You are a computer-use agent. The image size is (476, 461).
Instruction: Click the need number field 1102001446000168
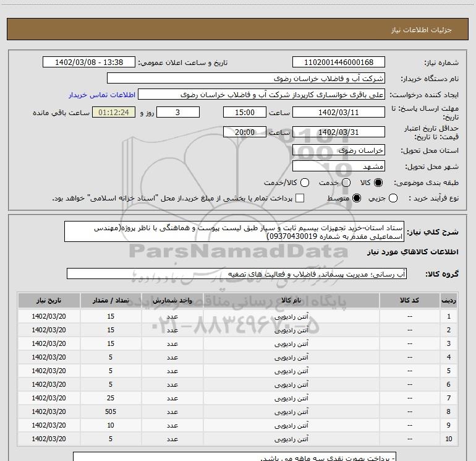(339, 62)
